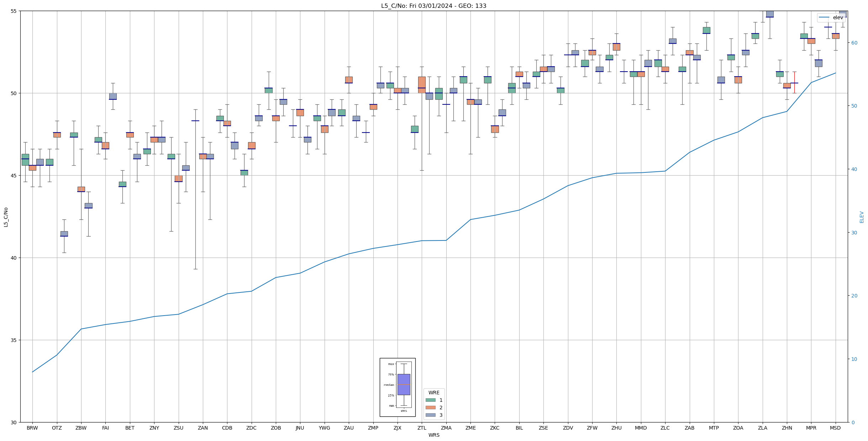This screenshot has width=868, height=441.
Task: Click the WRE legend title
Action: (434, 393)
